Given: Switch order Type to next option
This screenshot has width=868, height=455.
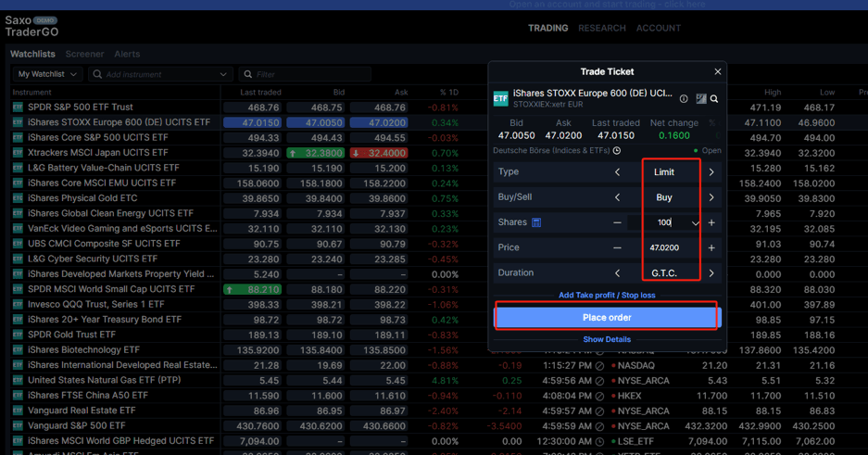Looking at the screenshot, I should pos(711,172).
